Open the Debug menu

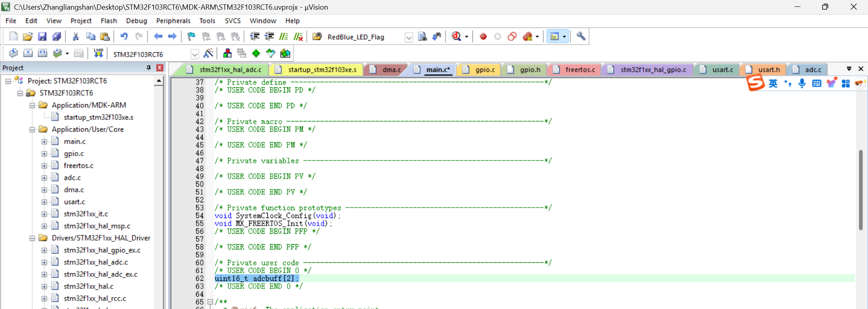point(136,21)
